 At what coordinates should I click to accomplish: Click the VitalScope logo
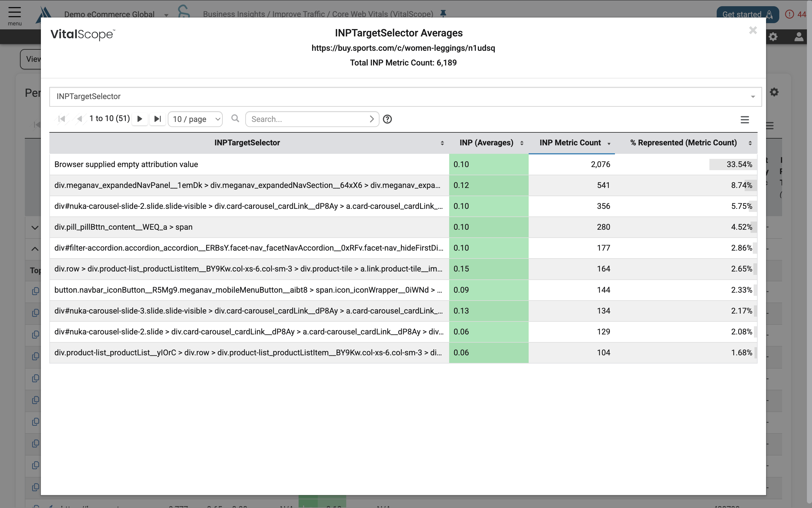[83, 34]
